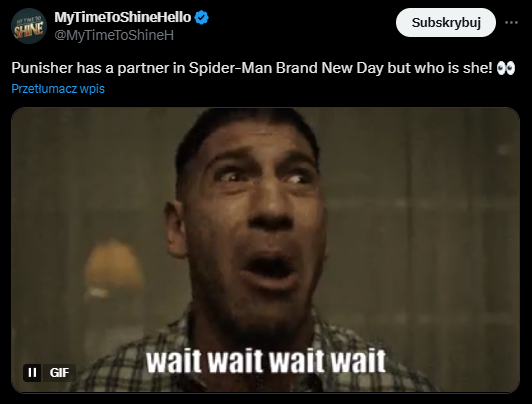Click the eyes emoji in the post

pos(506,68)
